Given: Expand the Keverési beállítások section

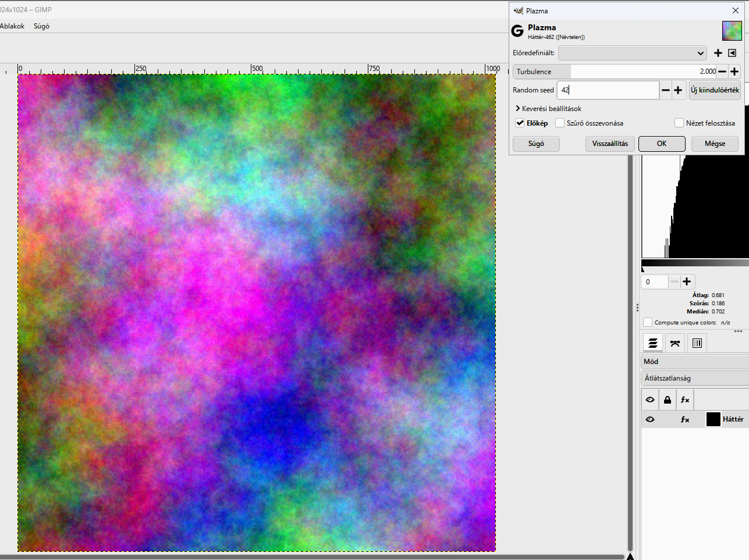Looking at the screenshot, I should 548,109.
